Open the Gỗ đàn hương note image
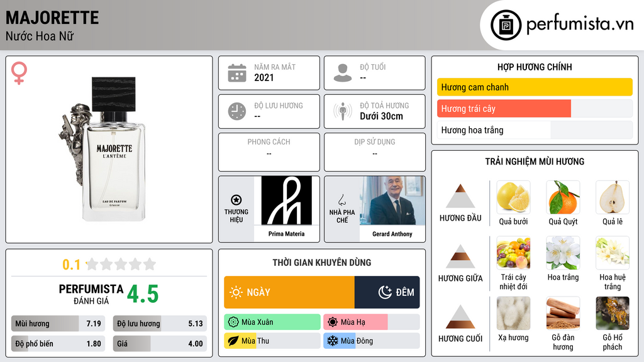644x362 pixels. pyautogui.click(x=563, y=313)
